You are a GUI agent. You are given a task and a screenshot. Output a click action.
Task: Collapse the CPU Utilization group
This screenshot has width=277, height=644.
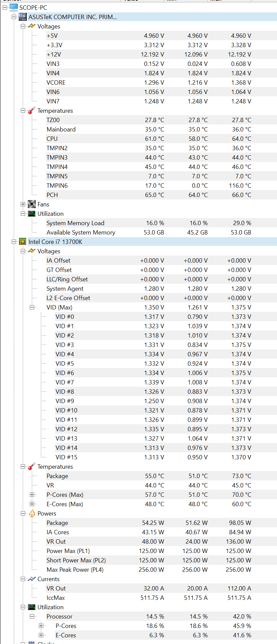(23, 607)
